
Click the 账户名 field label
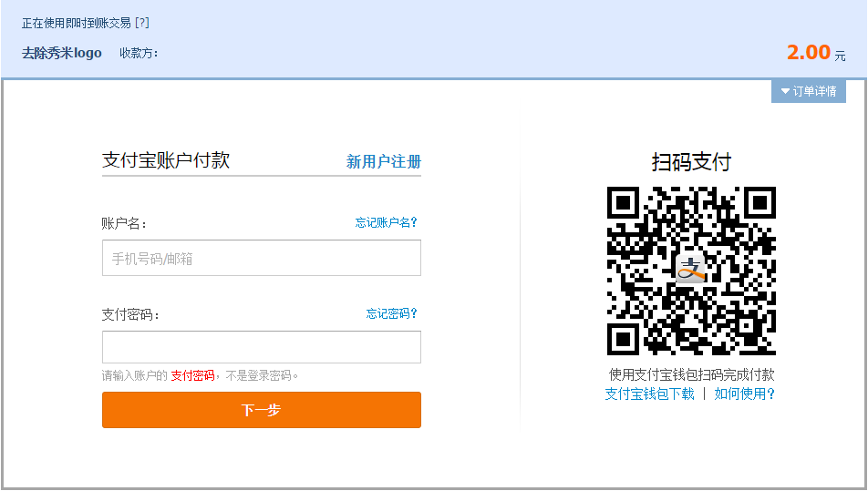124,223
